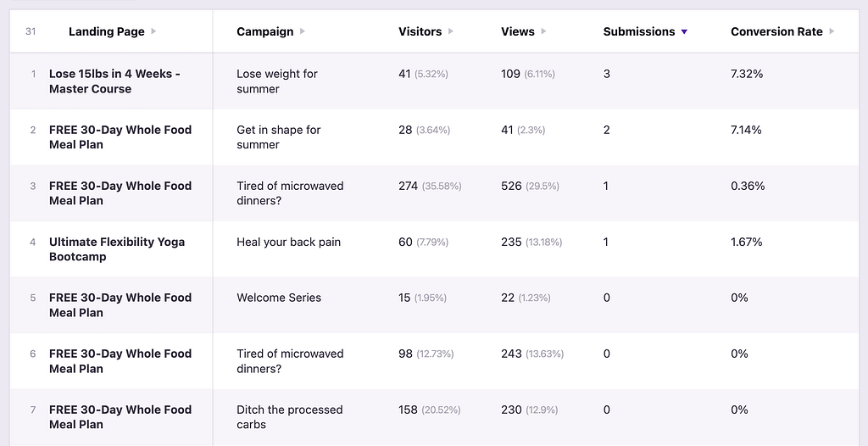Sort table by Landing Page column
868x446 pixels.
[106, 32]
